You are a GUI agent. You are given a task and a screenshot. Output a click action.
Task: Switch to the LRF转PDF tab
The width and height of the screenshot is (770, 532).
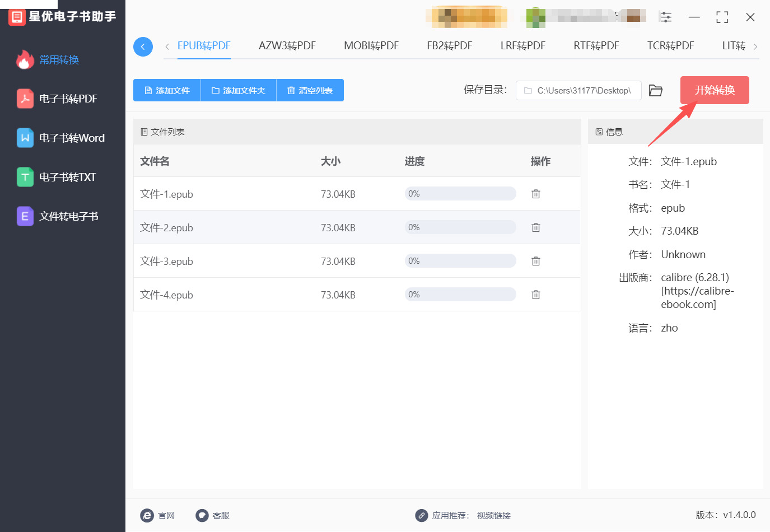[x=523, y=46]
